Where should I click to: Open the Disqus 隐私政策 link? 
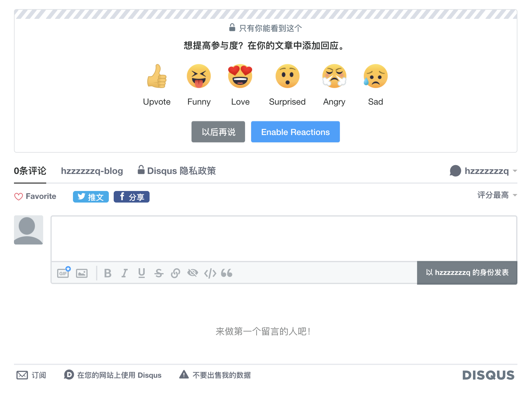tap(177, 171)
